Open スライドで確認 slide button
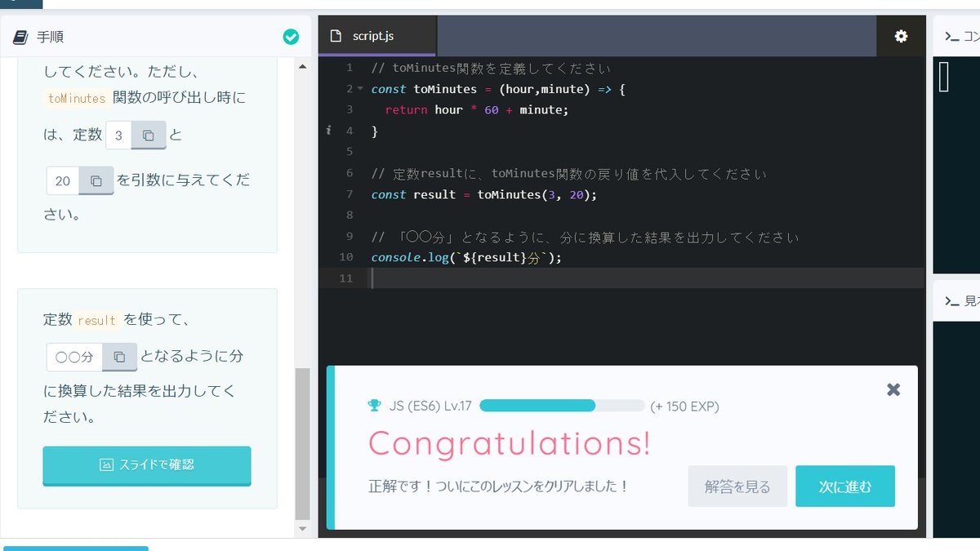Image resolution: width=980 pixels, height=551 pixels. coord(147,465)
